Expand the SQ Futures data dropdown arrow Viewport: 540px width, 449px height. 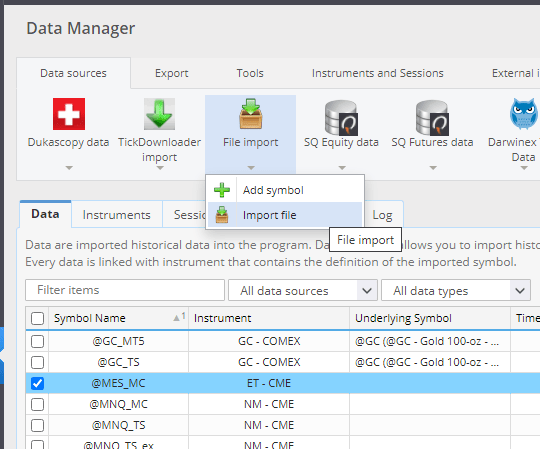433,168
